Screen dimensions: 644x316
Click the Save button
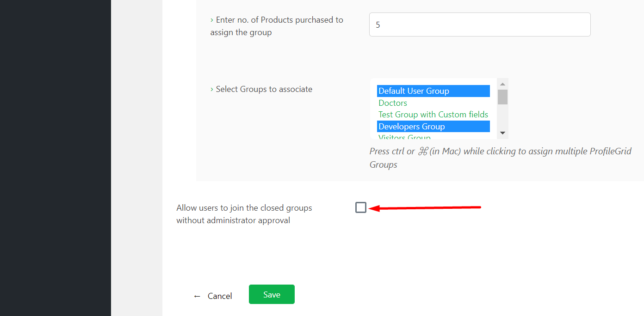pos(272,294)
